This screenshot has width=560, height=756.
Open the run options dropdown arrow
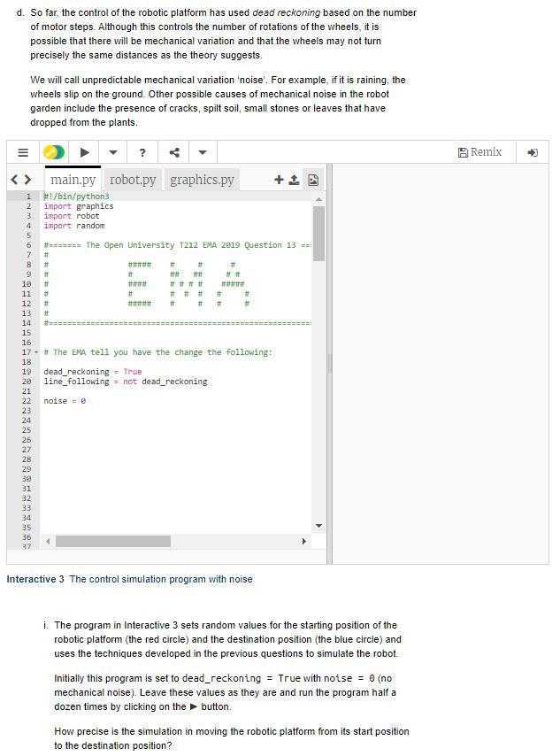[112, 152]
